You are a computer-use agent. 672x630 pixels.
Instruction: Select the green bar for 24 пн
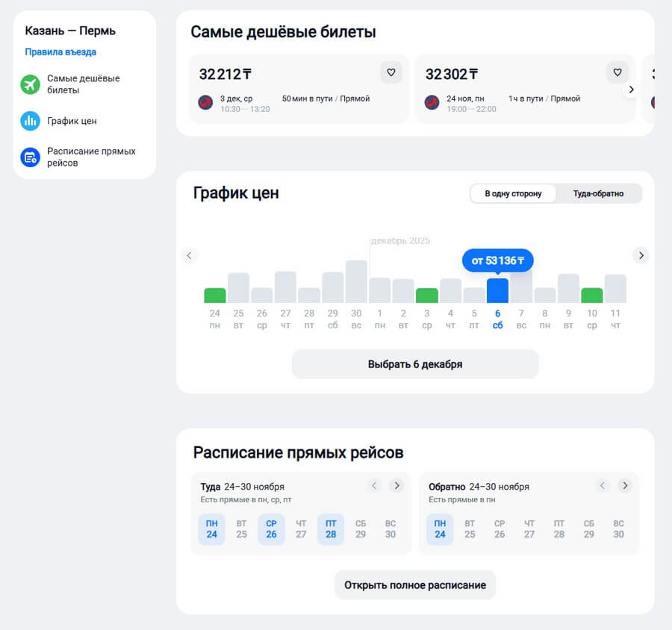[215, 296]
